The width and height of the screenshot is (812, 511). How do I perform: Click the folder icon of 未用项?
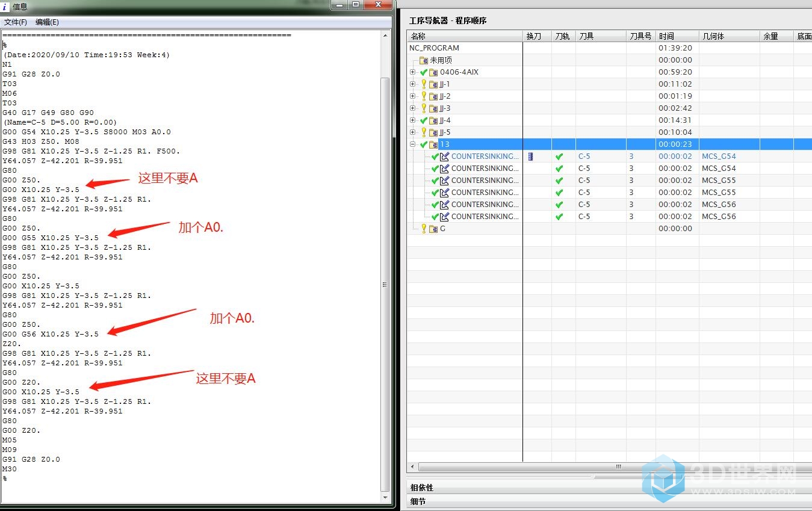[423, 60]
